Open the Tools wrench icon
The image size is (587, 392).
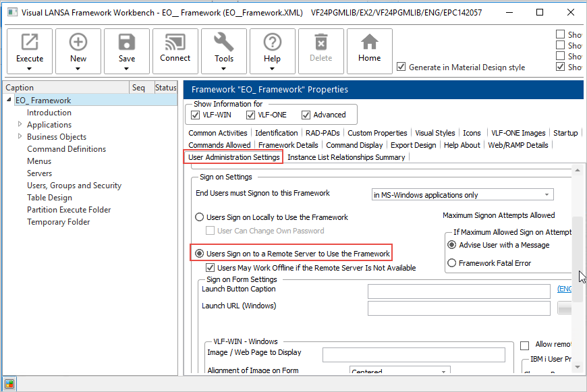coord(224,42)
